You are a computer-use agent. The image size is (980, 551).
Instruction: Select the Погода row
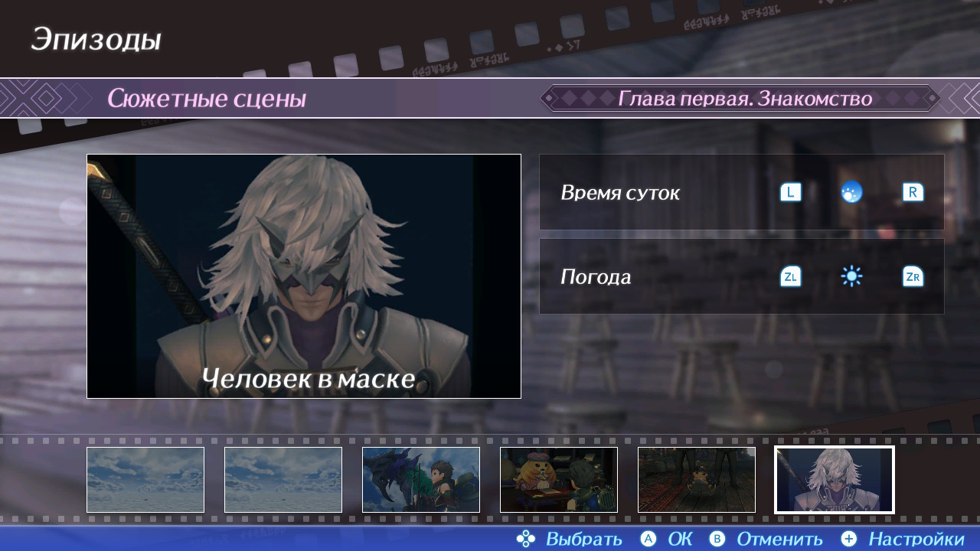click(x=742, y=276)
